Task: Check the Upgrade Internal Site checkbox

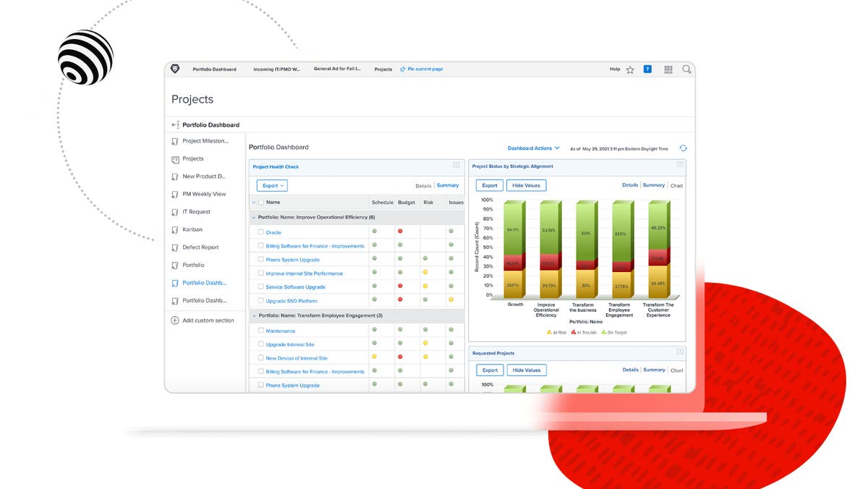Action: tap(261, 344)
